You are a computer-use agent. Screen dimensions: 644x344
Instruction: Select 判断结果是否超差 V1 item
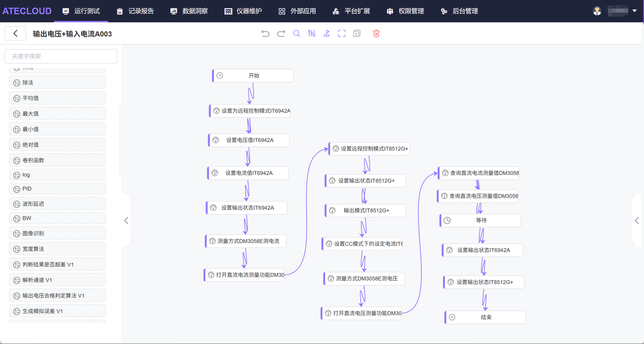pos(57,264)
